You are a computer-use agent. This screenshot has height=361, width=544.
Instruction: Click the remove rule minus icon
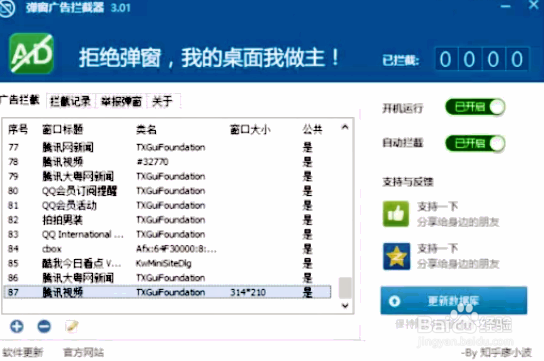44,326
